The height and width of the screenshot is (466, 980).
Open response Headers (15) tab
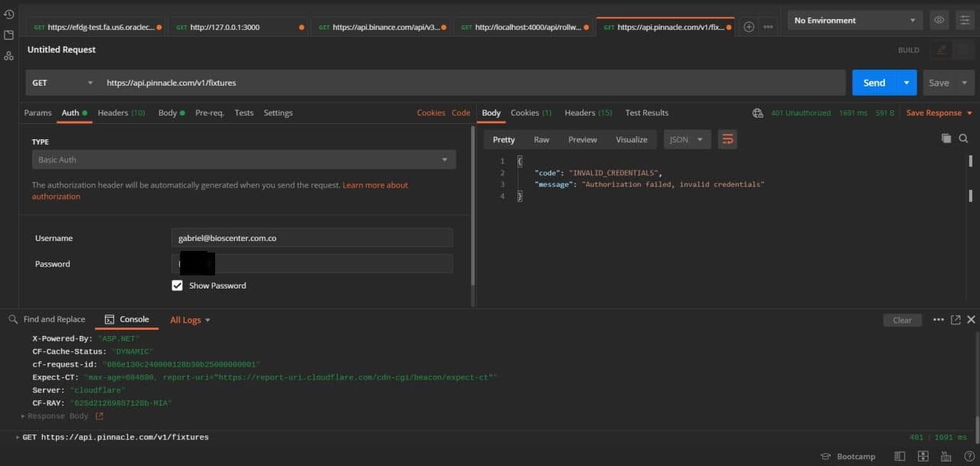pyautogui.click(x=588, y=112)
